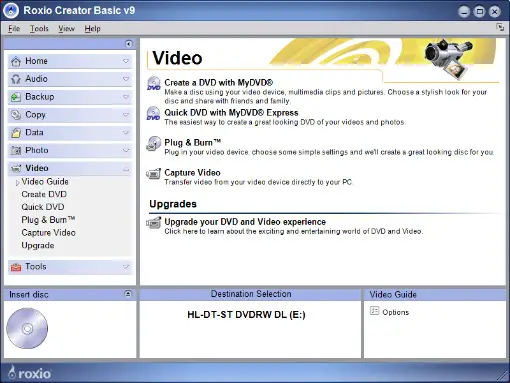
Task: Expand the Photo section arrow
Action: pyautogui.click(x=126, y=151)
